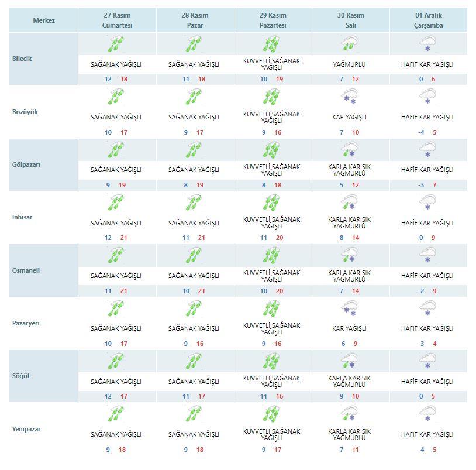
Task: Click İnhisar's heavy shower icon for 29 Kasım
Action: (x=272, y=203)
